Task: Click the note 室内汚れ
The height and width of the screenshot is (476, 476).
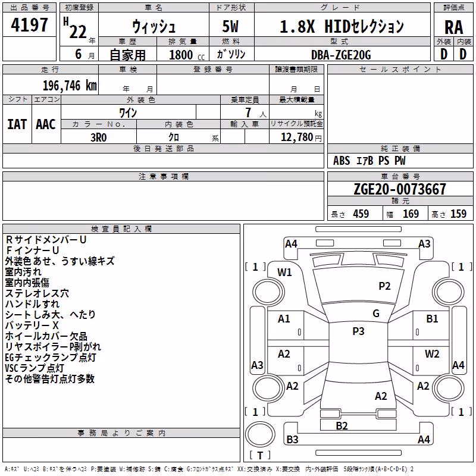Action: tap(23, 272)
